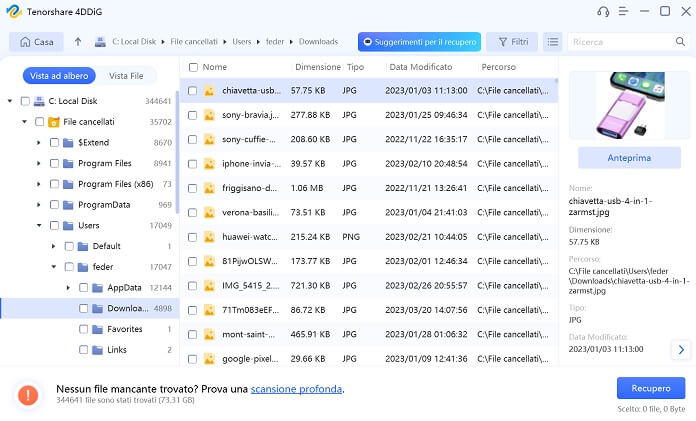Viewport: 696px width, 421px height.
Task: Expand the Program Files tree node
Action: pos(39,163)
